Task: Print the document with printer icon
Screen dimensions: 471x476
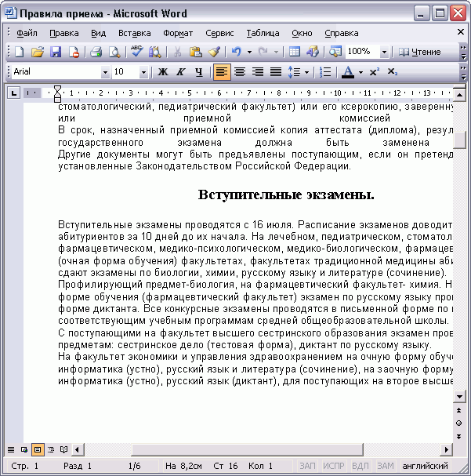Action: [96, 52]
